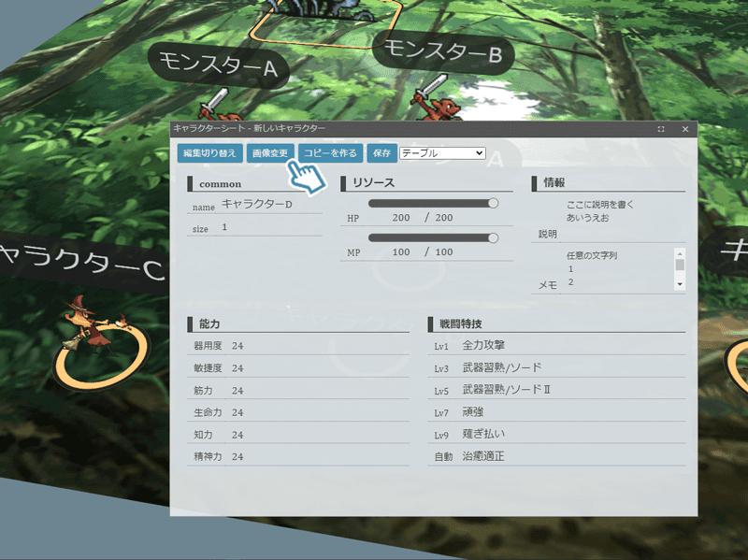Select the 精神力 value 24
748x560 pixels.
[x=237, y=457]
